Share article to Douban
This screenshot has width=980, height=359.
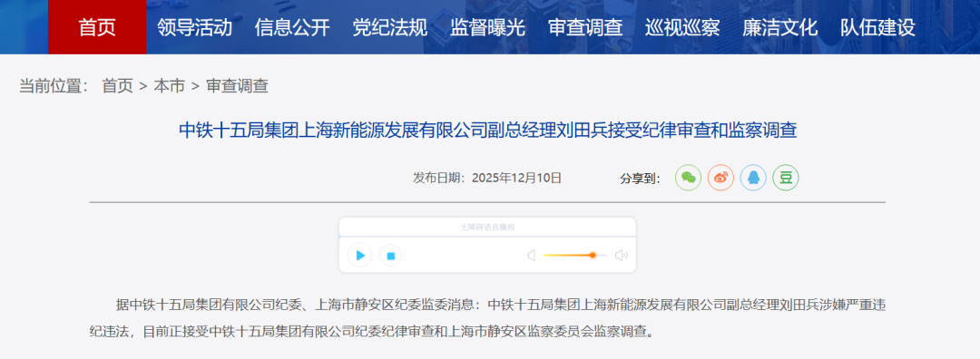[x=786, y=178]
